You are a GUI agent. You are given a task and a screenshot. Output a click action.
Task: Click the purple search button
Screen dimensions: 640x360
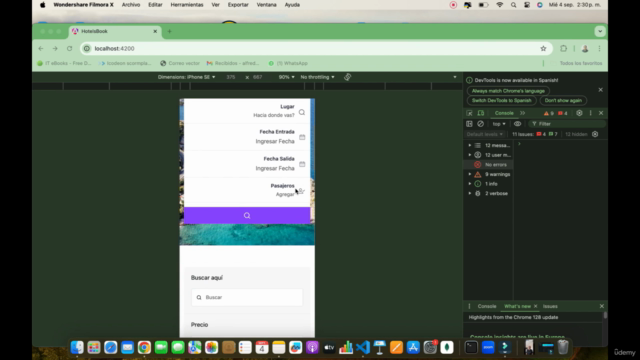click(247, 216)
